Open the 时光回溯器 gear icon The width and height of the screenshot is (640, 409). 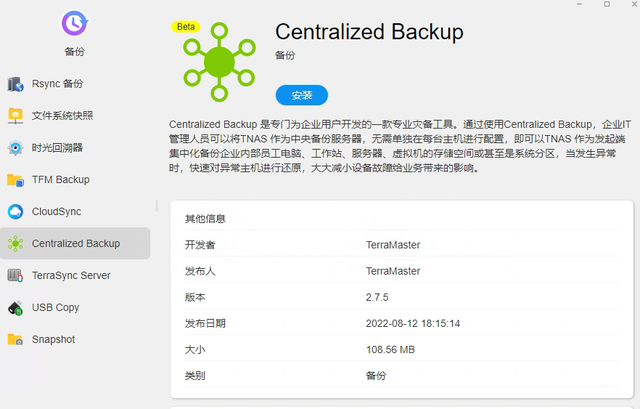(x=16, y=148)
